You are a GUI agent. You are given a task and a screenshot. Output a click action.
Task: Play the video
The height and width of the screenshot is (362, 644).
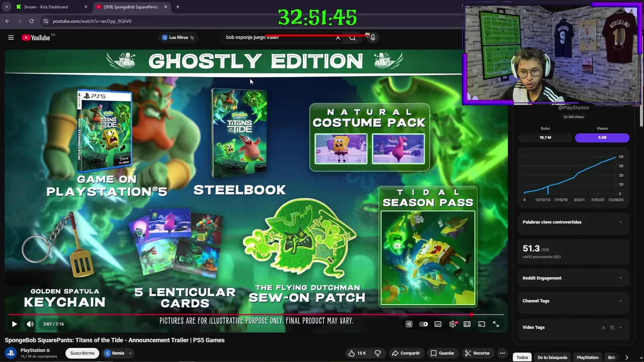coord(14,324)
